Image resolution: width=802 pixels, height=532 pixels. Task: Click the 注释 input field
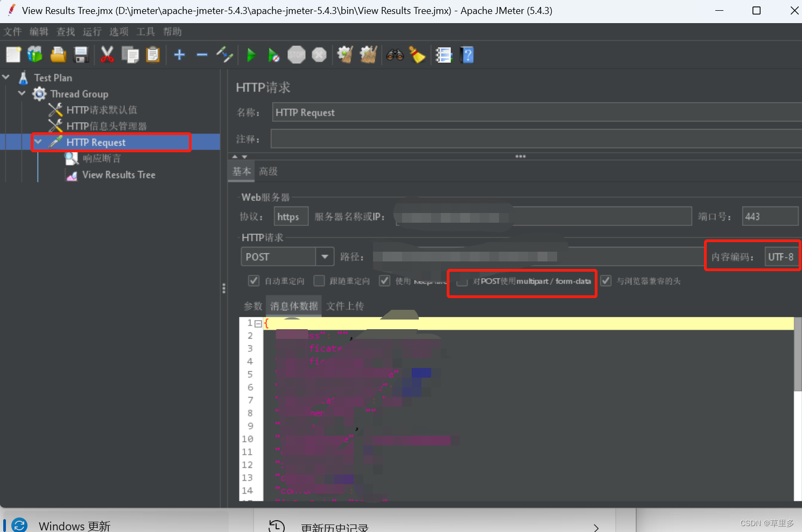click(536, 139)
